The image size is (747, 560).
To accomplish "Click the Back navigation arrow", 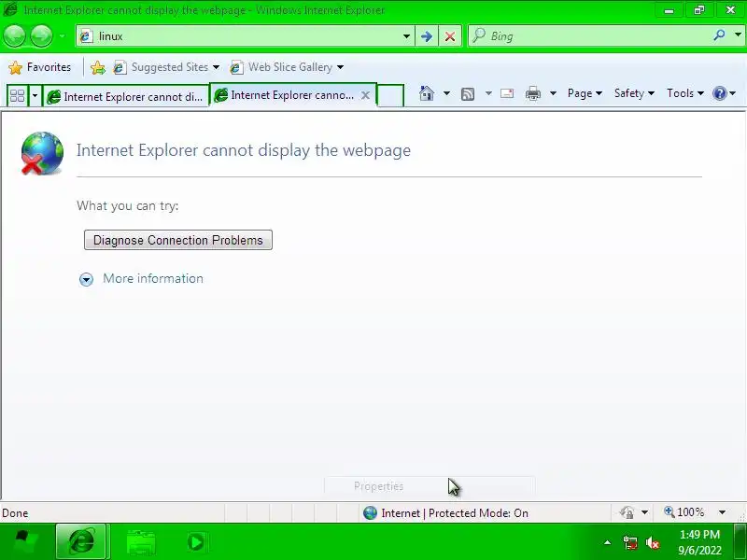I will (x=15, y=35).
